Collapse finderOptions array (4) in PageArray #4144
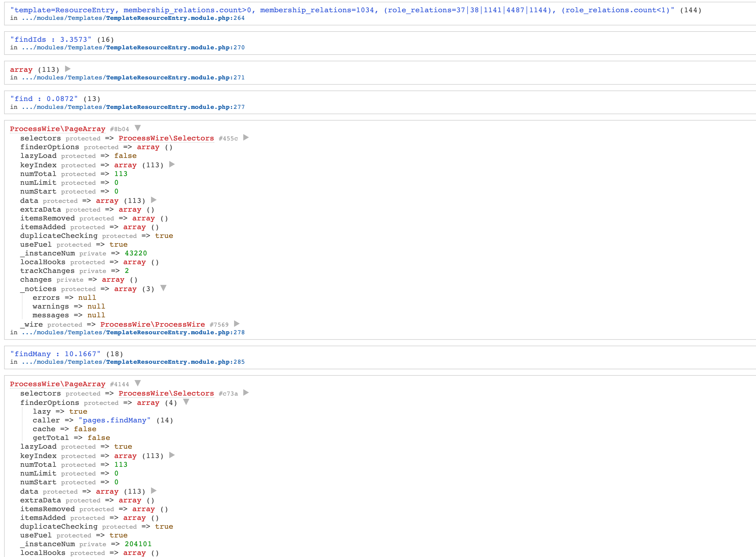The width and height of the screenshot is (756, 557). tap(186, 402)
